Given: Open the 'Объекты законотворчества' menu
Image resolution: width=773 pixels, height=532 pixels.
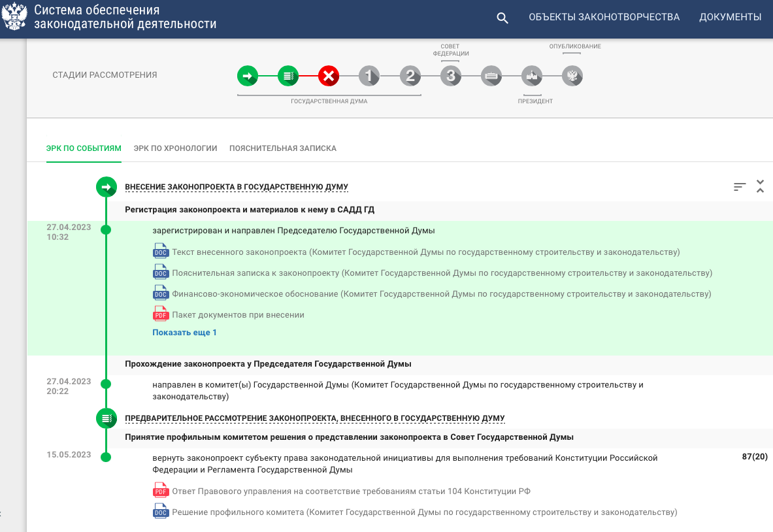Looking at the screenshot, I should pyautogui.click(x=604, y=18).
